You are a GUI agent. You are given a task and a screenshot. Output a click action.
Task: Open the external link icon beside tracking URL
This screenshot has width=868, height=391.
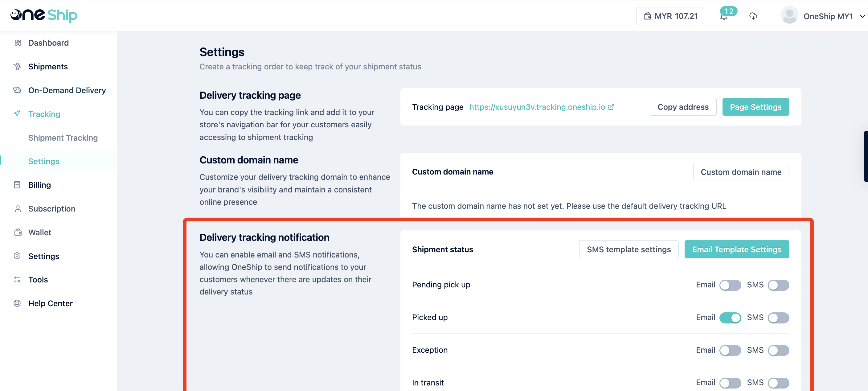coord(611,107)
